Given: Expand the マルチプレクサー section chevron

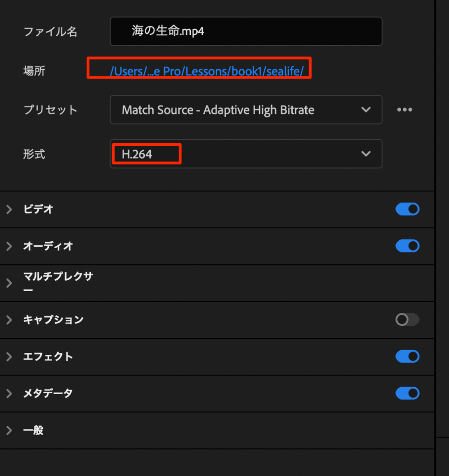Looking at the screenshot, I should coord(9,283).
